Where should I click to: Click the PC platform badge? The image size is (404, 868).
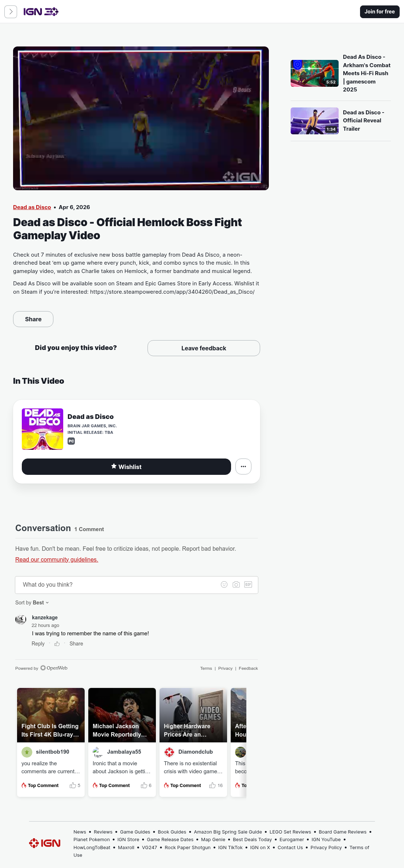[71, 441]
